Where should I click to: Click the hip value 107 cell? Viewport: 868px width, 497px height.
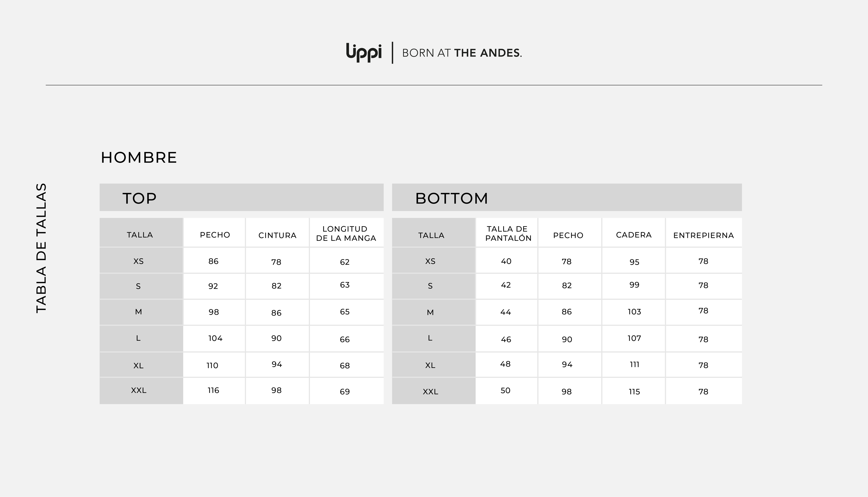[634, 338]
